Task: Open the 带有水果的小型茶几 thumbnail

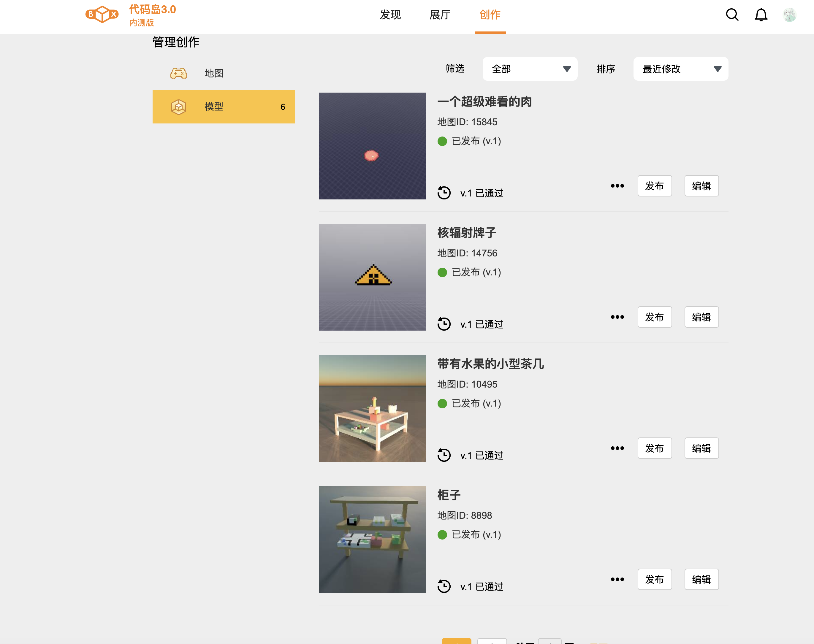Action: (372, 408)
